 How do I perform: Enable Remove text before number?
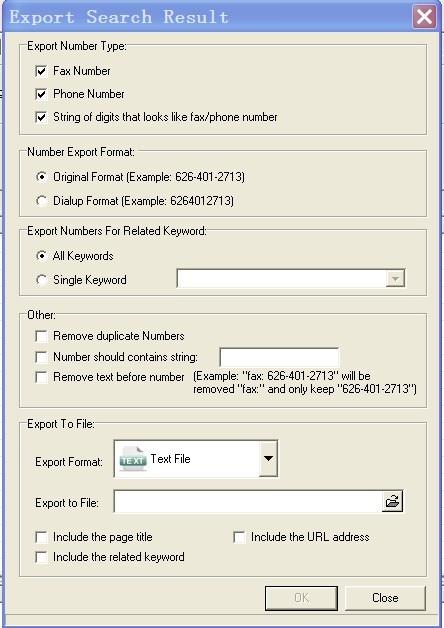click(41, 377)
